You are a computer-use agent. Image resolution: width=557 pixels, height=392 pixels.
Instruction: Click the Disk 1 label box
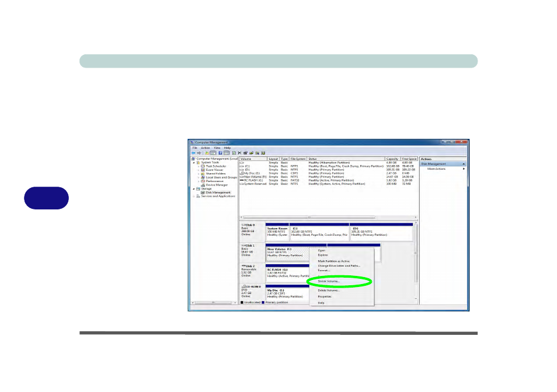click(x=252, y=253)
